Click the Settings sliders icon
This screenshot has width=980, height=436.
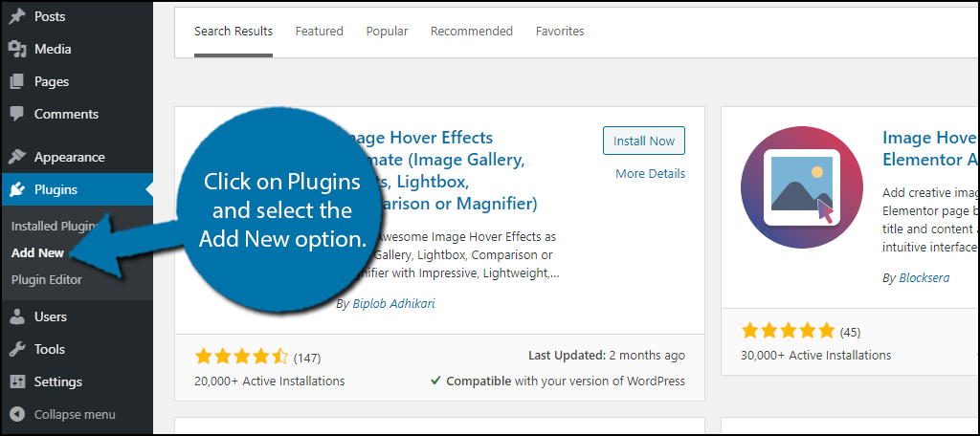(17, 381)
